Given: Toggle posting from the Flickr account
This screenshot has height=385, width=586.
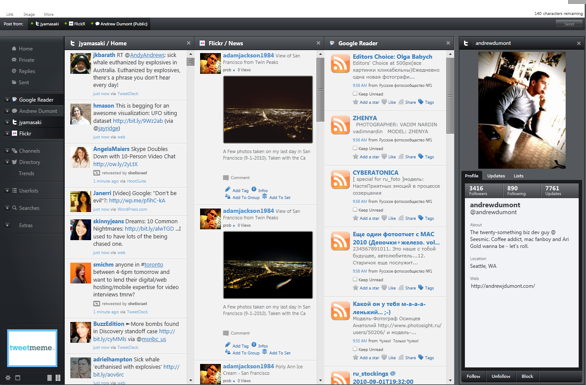Looking at the screenshot, I should pyautogui.click(x=75, y=24).
